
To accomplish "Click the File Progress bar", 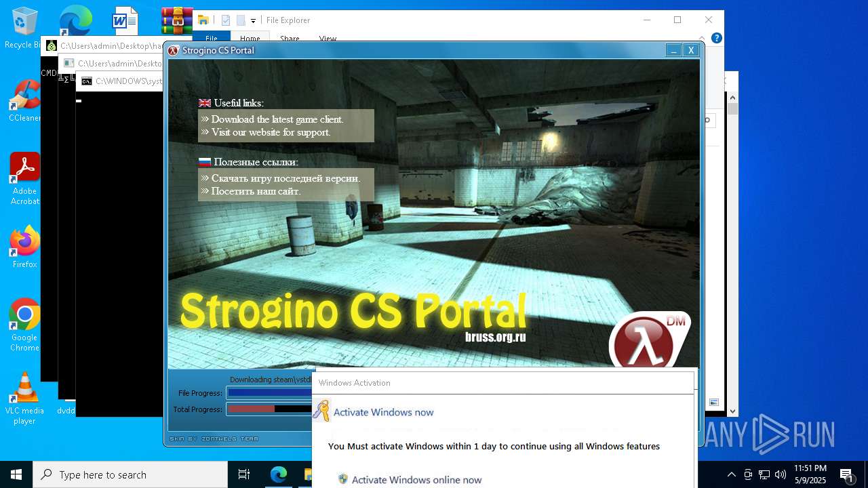I will pyautogui.click(x=269, y=392).
